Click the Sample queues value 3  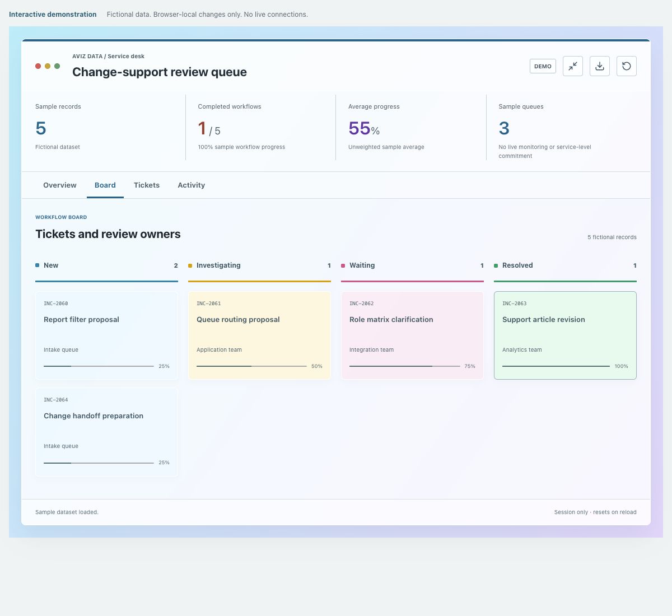(x=504, y=128)
